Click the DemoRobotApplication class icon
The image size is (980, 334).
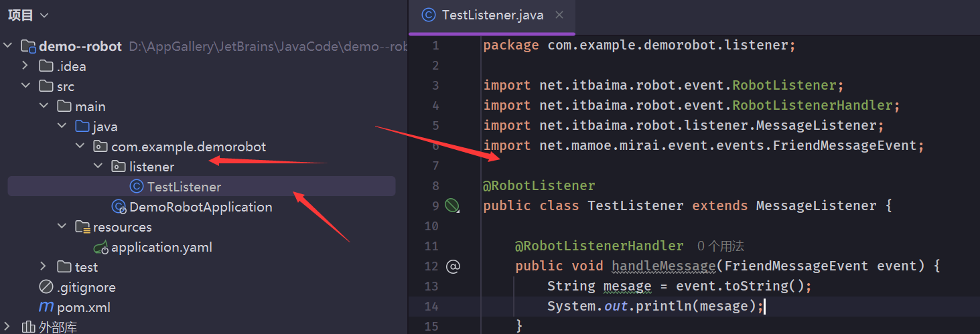(x=119, y=207)
